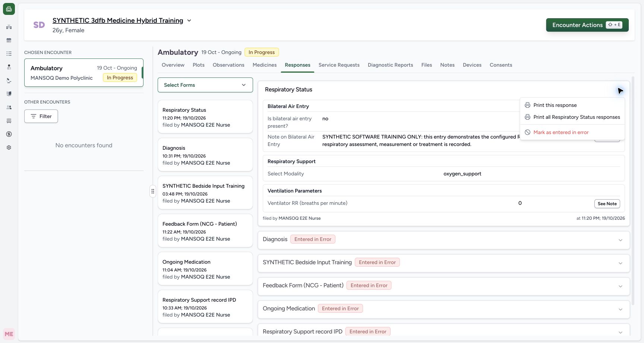Image resolution: width=644 pixels, height=343 pixels.
Task: Open the microscope lab icon in sidebar
Action: click(x=9, y=80)
